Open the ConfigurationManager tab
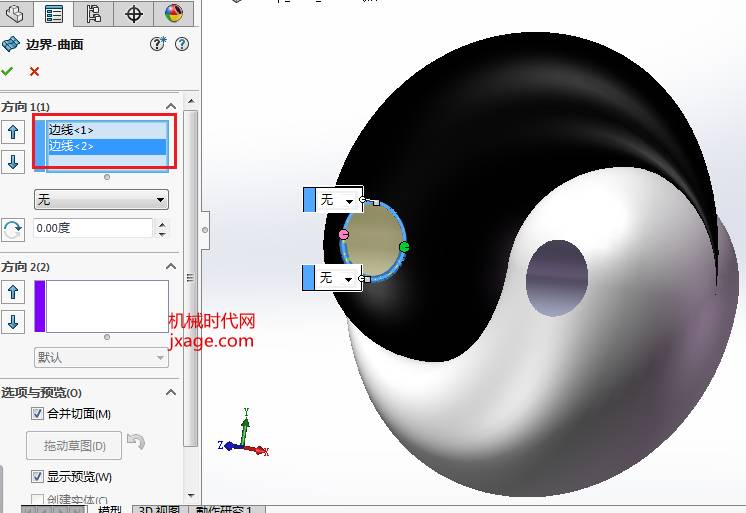746x513 pixels. 94,13
